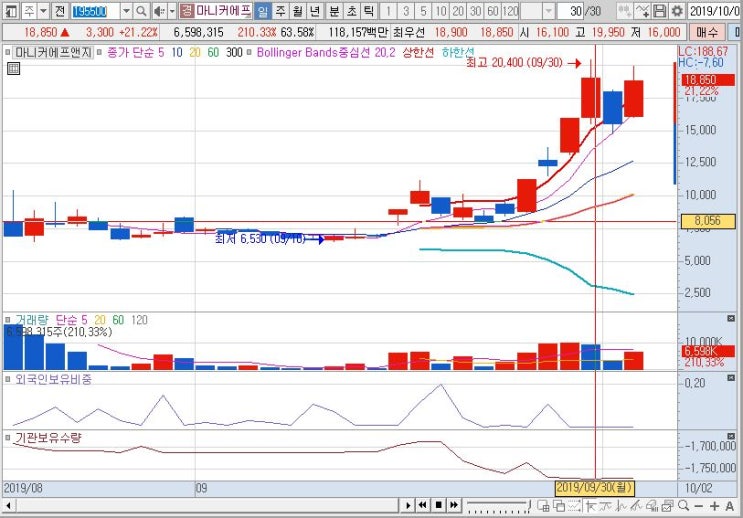Click the stock code input 195500
The image size is (743, 518).
tap(96, 11)
